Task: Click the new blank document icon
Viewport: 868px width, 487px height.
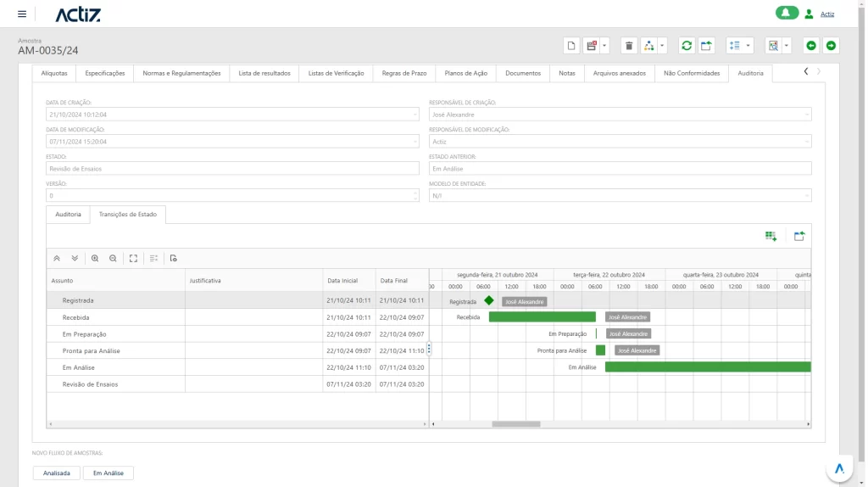Action: click(x=571, y=46)
